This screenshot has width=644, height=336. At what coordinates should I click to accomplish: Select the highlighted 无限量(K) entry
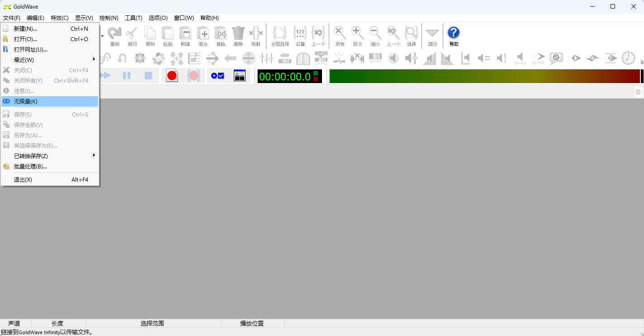(50, 101)
